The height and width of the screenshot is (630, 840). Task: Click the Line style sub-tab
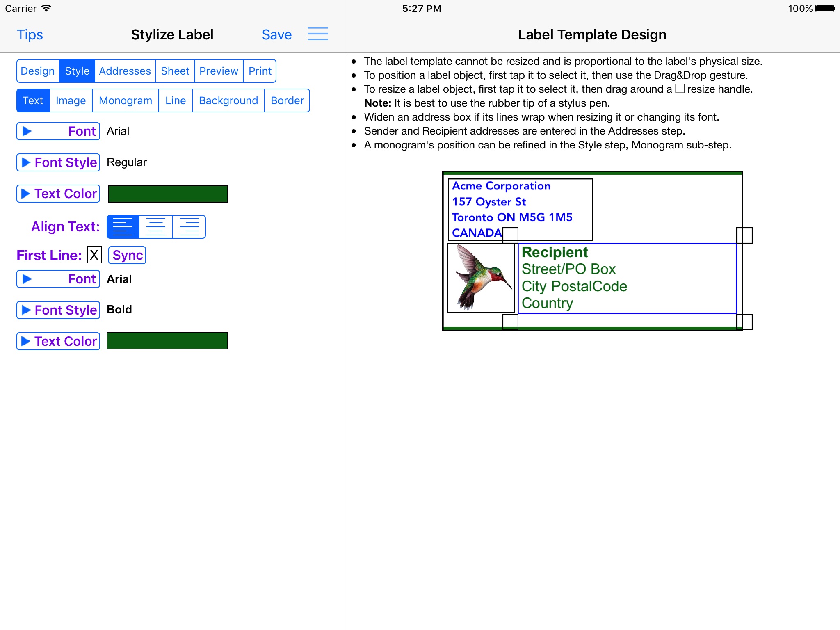(x=175, y=100)
